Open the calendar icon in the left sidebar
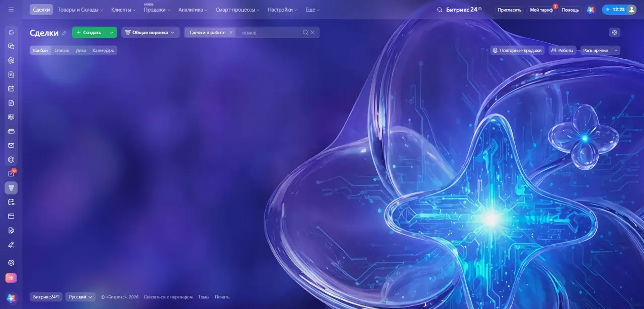 coord(11,88)
